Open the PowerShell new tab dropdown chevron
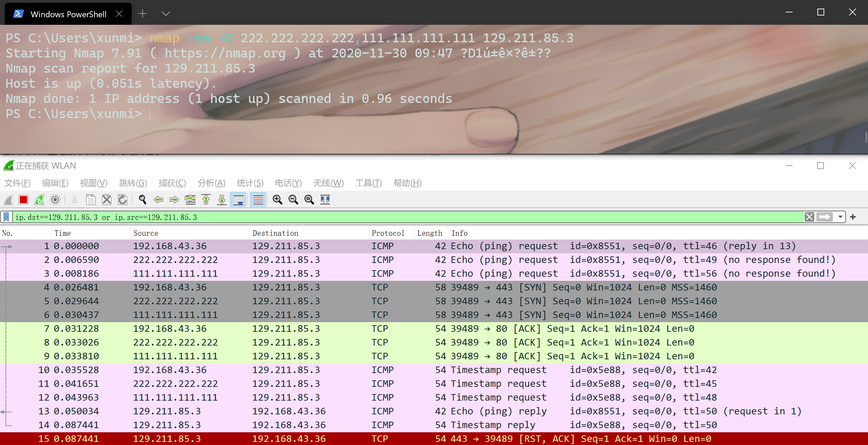This screenshot has height=445, width=868. pyautogui.click(x=166, y=14)
